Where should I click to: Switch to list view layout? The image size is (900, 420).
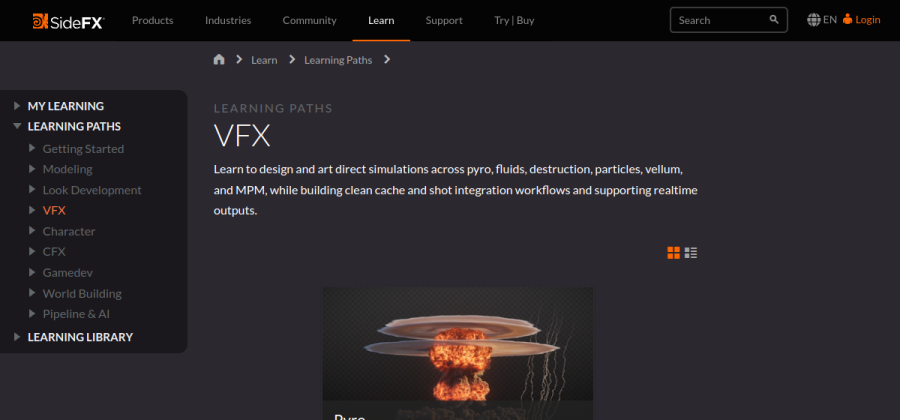point(690,252)
